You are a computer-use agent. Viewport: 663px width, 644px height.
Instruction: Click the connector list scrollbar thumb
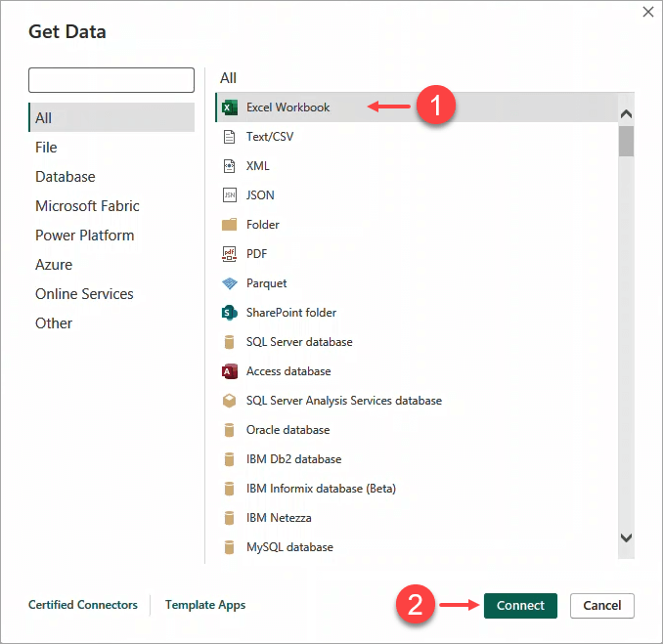[x=626, y=141]
